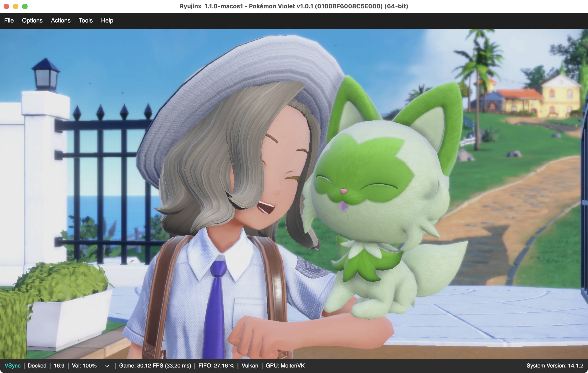Click the Game FPS counter
The image size is (588, 373).
(155, 365)
